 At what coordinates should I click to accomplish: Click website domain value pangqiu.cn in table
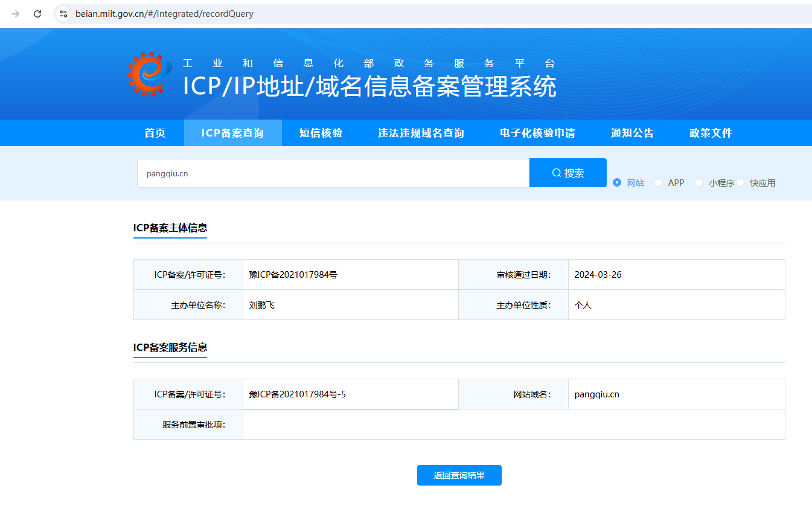(596, 394)
